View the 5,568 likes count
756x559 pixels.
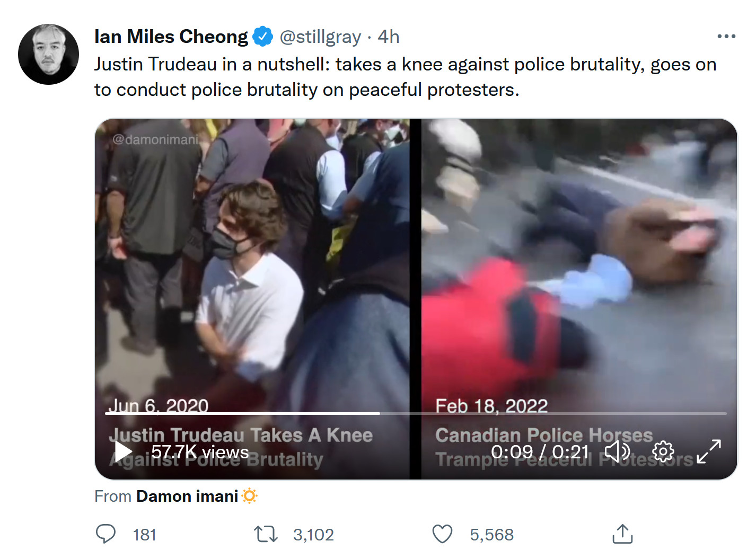[x=491, y=535]
